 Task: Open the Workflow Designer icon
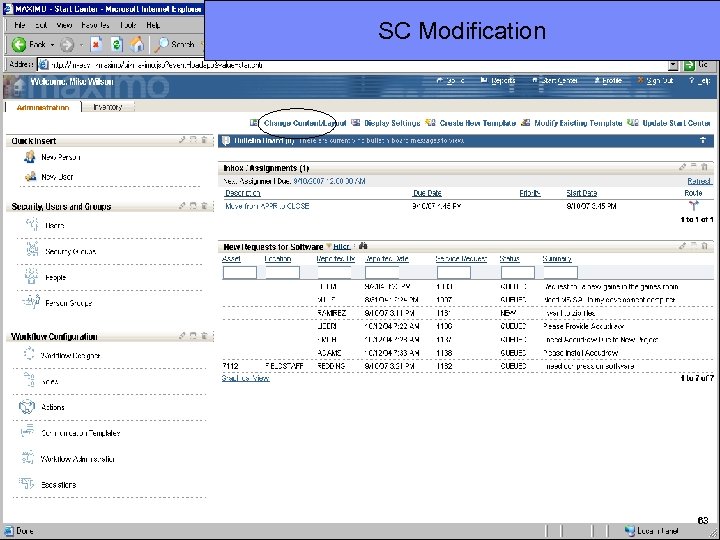28,354
